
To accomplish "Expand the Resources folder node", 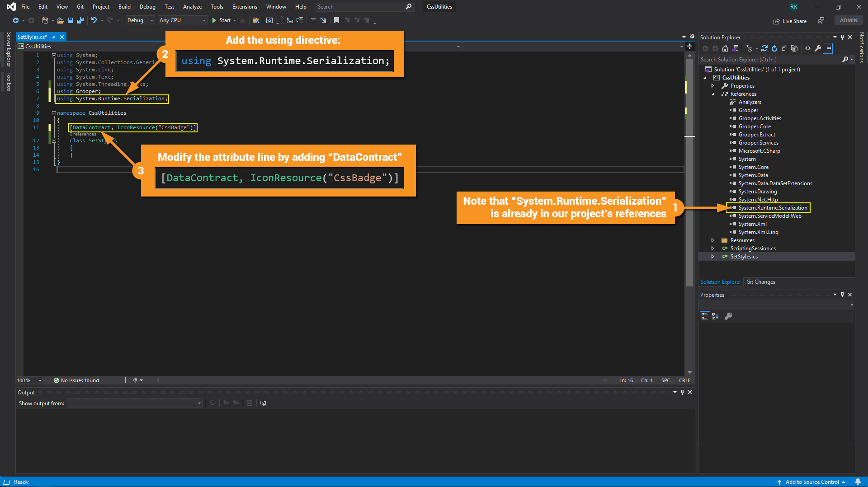I will (x=713, y=240).
